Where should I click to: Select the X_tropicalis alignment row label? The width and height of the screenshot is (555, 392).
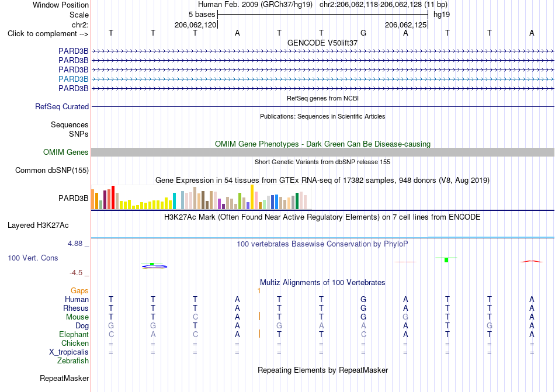pyautogui.click(x=69, y=352)
